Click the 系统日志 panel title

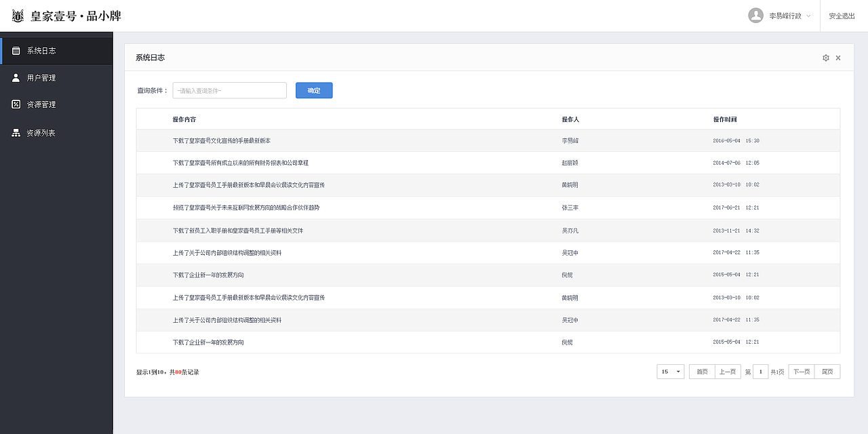(150, 58)
